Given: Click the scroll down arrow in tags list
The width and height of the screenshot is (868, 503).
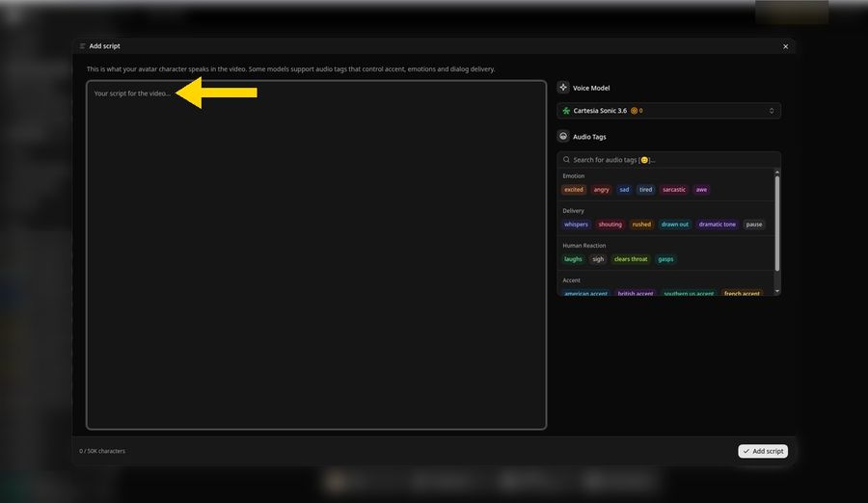Looking at the screenshot, I should pyautogui.click(x=777, y=291).
